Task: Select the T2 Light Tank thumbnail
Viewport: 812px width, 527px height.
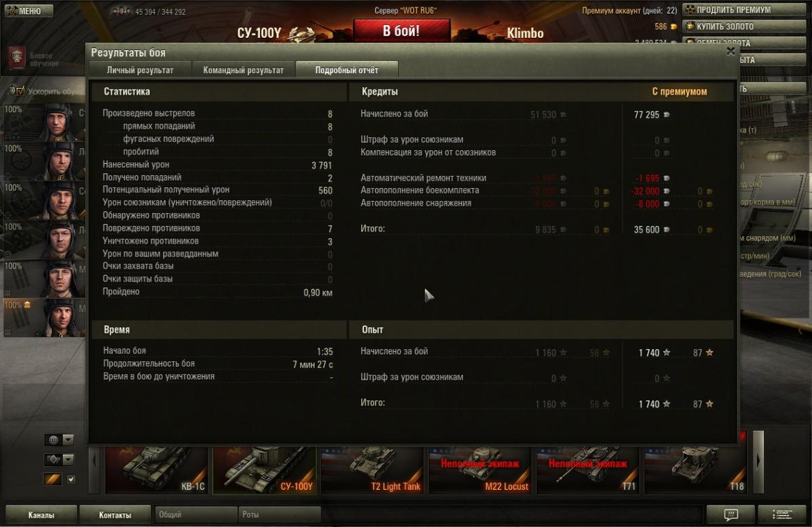Action: point(373,469)
